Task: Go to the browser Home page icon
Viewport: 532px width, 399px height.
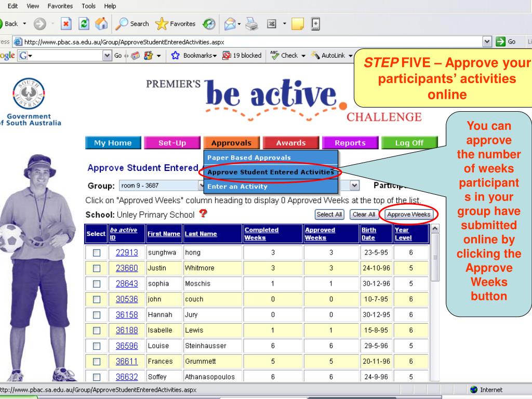Action: (x=101, y=24)
